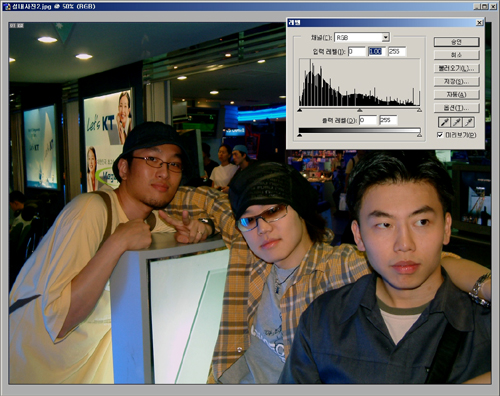Click the 취소 cancel button
The height and width of the screenshot is (396, 500).
click(456, 55)
